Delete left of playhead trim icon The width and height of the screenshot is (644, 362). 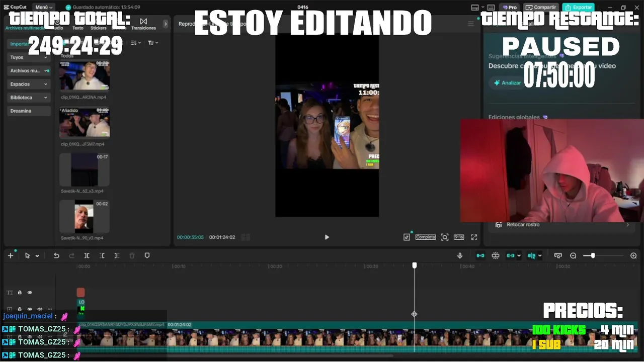click(102, 255)
